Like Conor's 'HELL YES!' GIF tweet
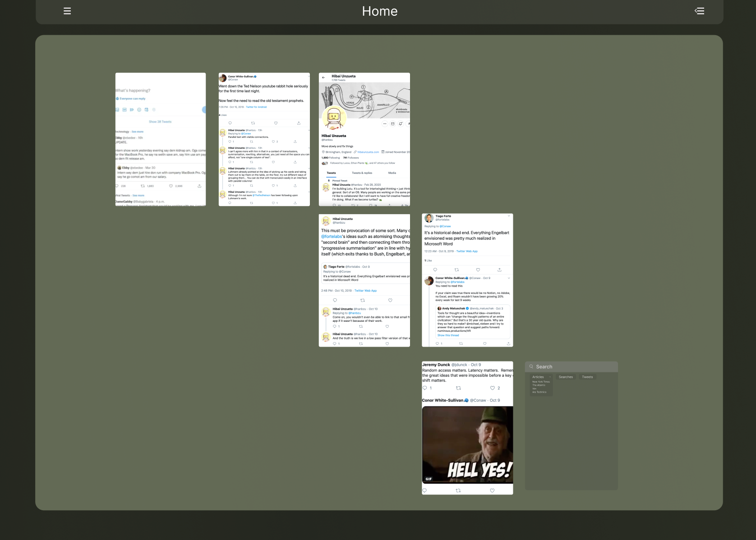This screenshot has width=756, height=540. tap(492, 490)
